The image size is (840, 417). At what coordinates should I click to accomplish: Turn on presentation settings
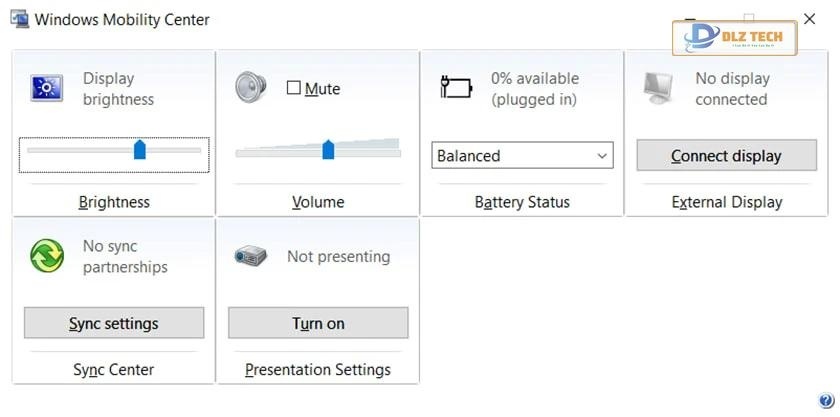click(318, 323)
